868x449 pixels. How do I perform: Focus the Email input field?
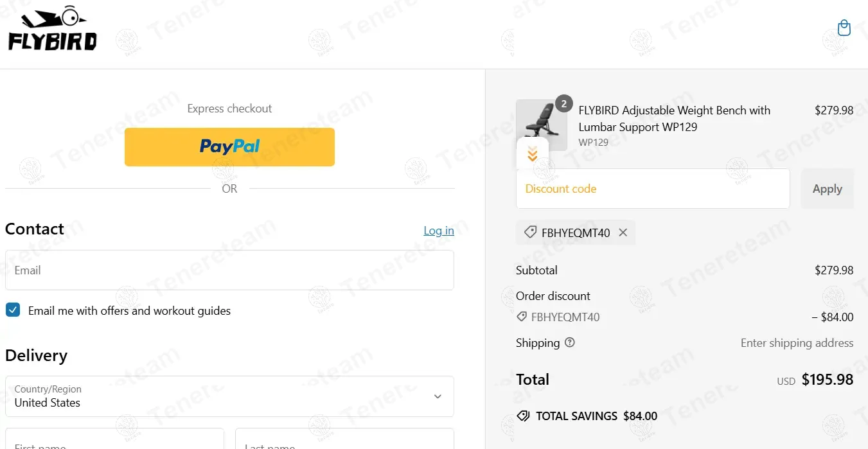[229, 270]
